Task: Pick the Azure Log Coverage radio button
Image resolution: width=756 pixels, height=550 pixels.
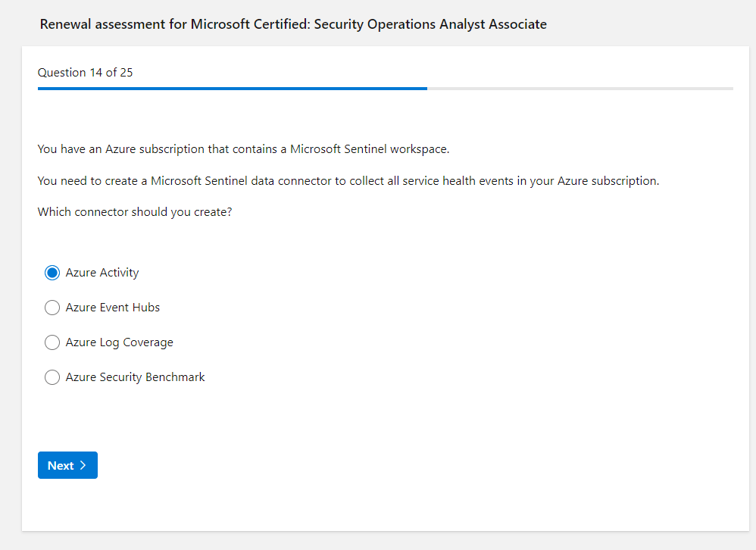Action: pyautogui.click(x=52, y=342)
